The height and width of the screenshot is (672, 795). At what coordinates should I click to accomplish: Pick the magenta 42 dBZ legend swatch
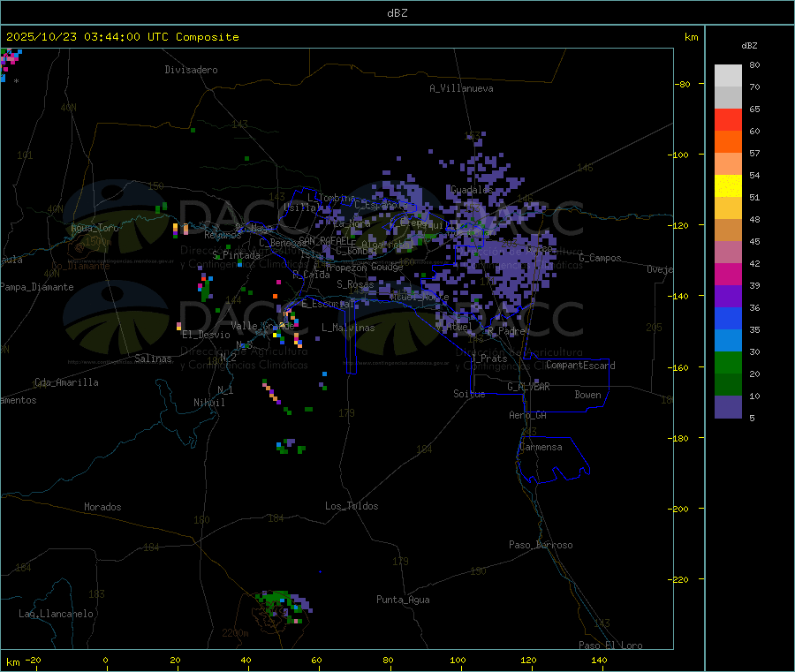point(728,274)
